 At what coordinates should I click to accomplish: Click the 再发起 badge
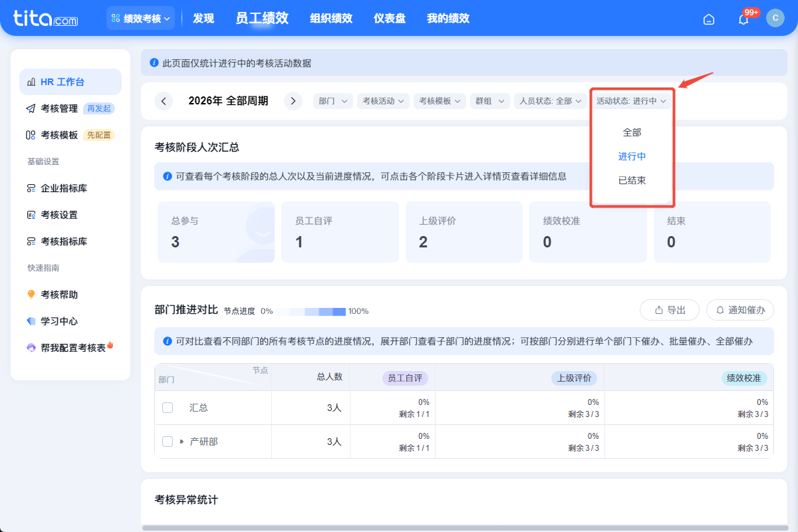pos(99,108)
